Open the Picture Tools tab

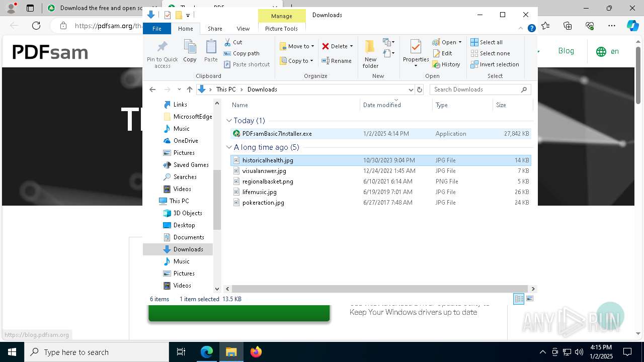pos(281,29)
